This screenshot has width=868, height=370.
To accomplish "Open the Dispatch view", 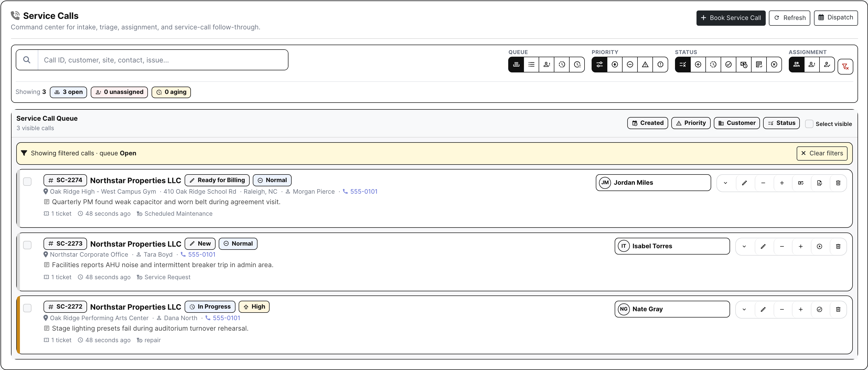I will 836,18.
